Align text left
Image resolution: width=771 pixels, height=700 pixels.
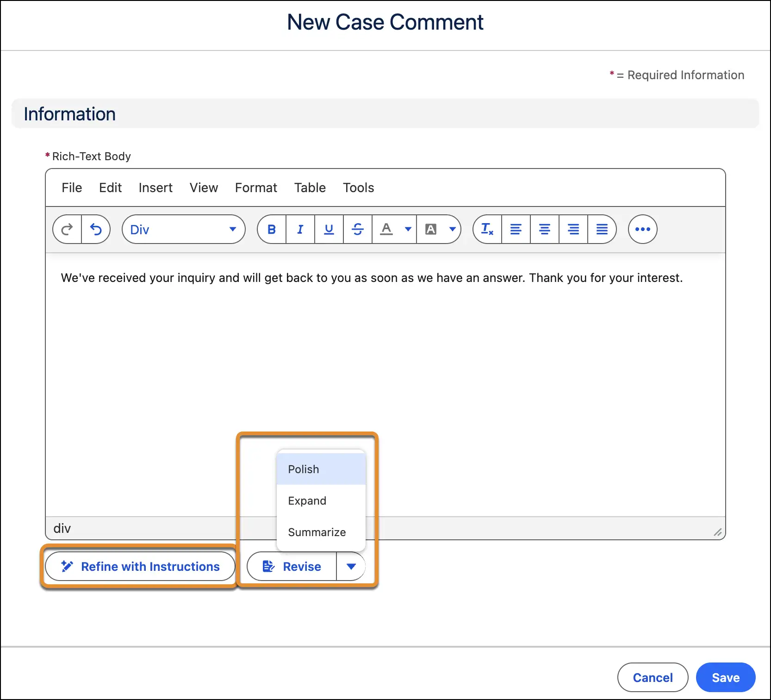[x=516, y=229]
